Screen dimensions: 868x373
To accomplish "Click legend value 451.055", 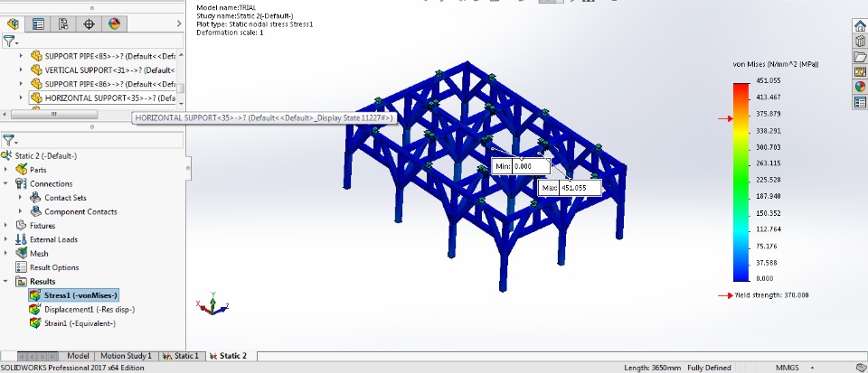I will coord(769,80).
